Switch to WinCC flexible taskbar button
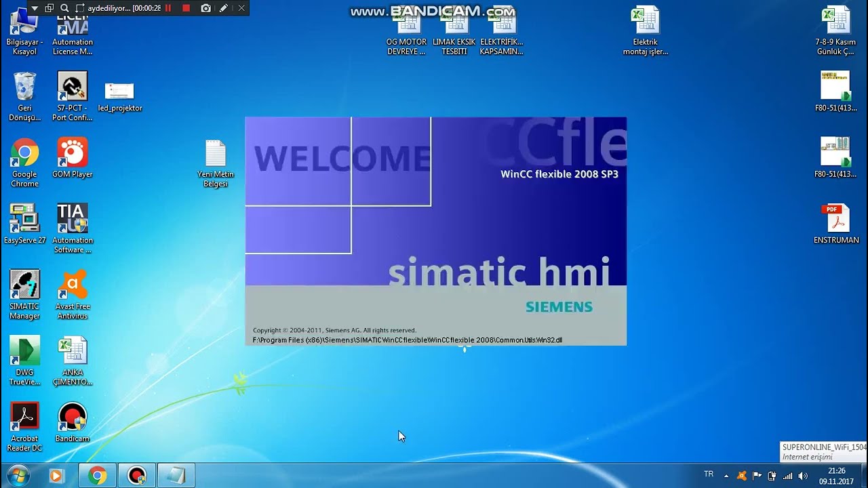This screenshot has width=868, height=488. tap(176, 476)
